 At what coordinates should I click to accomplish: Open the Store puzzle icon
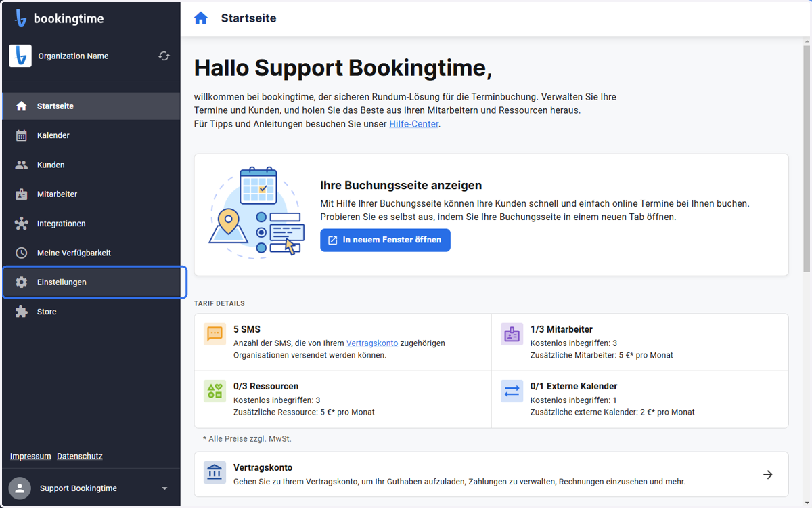pyautogui.click(x=22, y=312)
